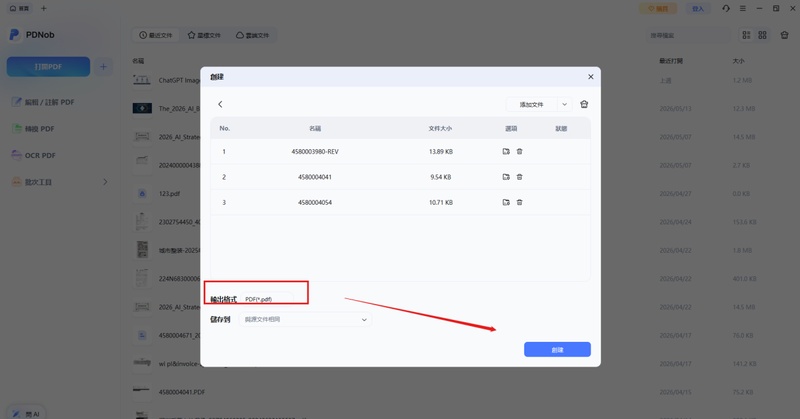Open 4580004041.PDF in background file list
The height and width of the screenshot is (419, 800).
182,392
